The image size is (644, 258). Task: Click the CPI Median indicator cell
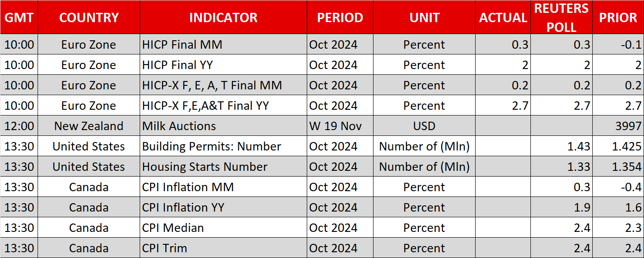point(173,228)
